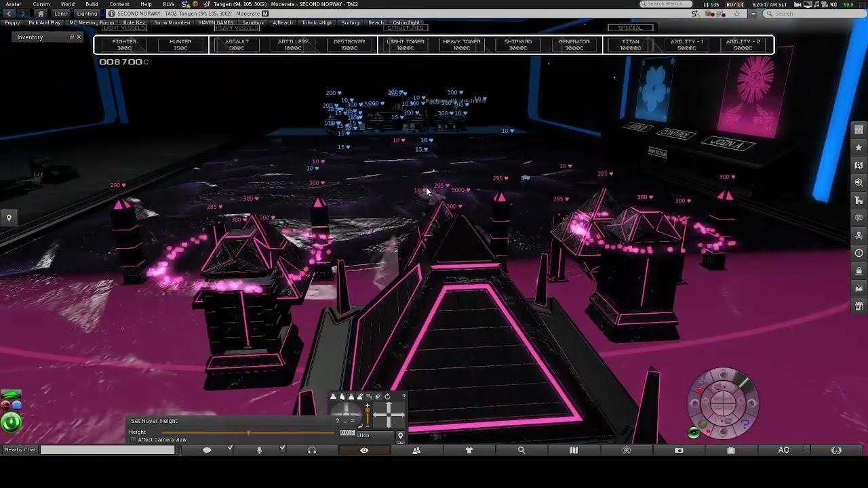Click the zoom magnifier icon in right sidebar
Screen dimensions: 868x488
point(859,182)
